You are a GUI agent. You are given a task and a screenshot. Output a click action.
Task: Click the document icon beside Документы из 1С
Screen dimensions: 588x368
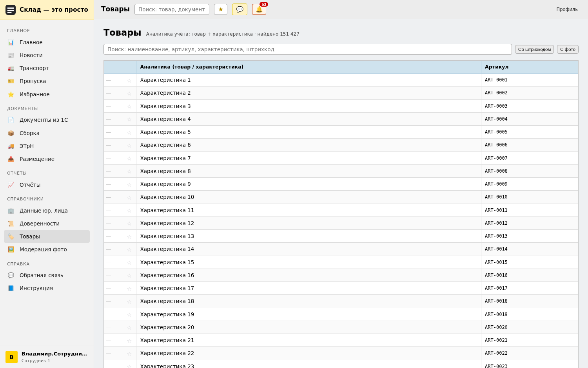pos(11,120)
